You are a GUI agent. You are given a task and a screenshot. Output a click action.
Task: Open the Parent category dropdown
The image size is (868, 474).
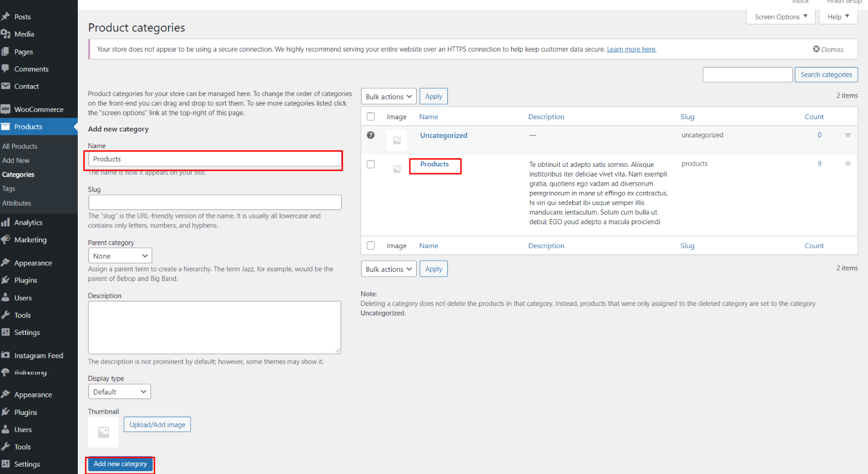pyautogui.click(x=120, y=256)
